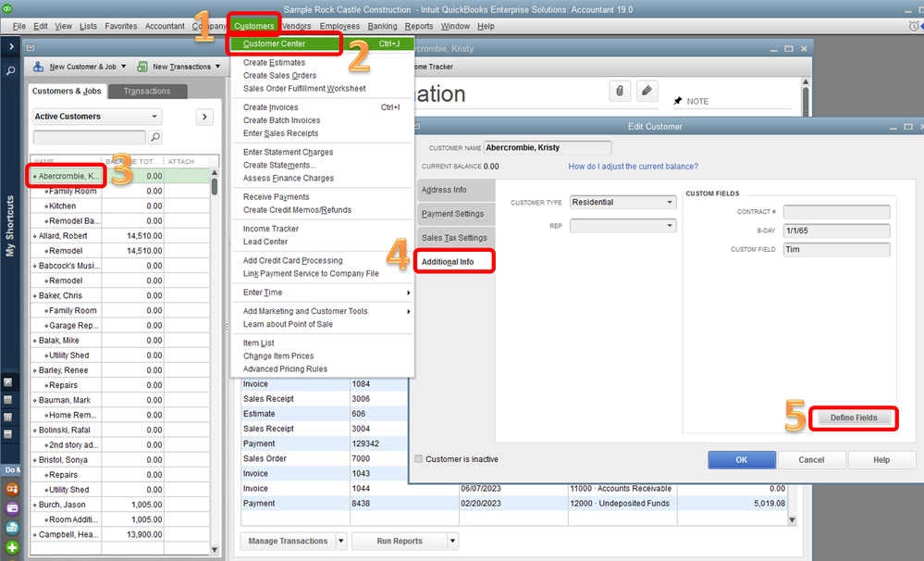Select Customer Center menu item
This screenshot has height=561, width=924.
tap(323, 44)
